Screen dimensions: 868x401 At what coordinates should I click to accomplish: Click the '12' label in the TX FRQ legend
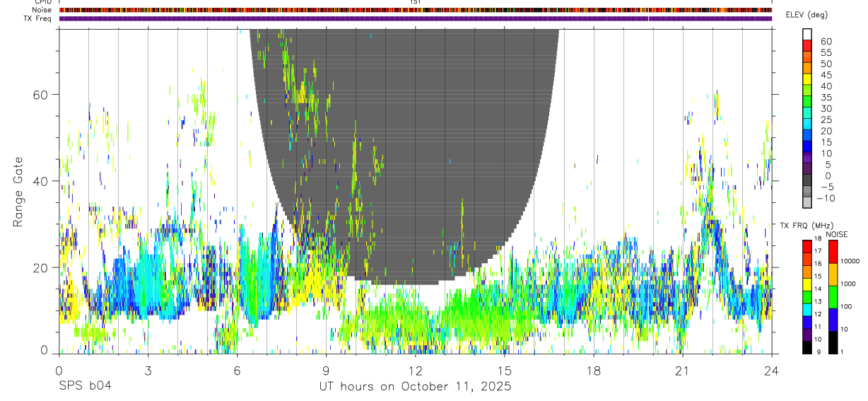pos(819,314)
